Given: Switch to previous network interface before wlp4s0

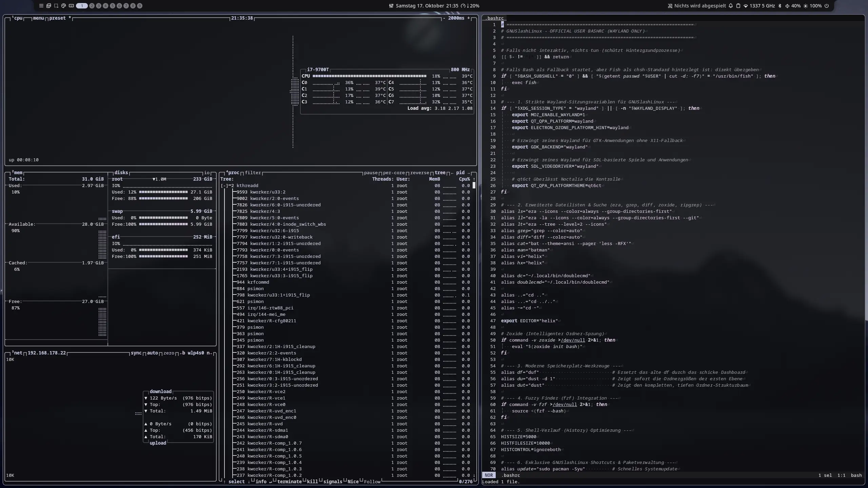Looking at the screenshot, I should [x=182, y=353].
